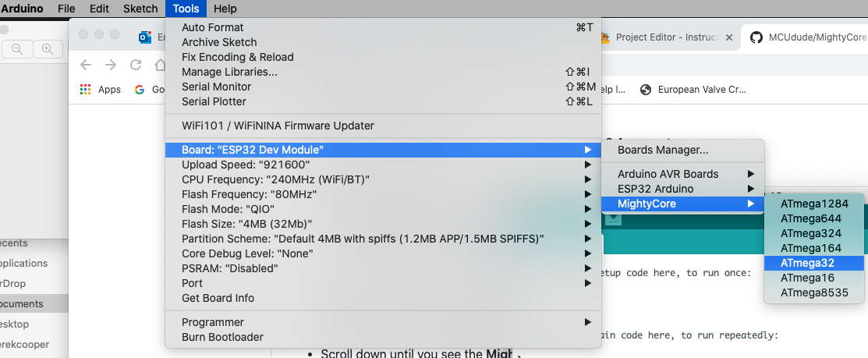Select Burn Bootloader
Screen dimensions: 868x358
pyautogui.click(x=383, y=337)
